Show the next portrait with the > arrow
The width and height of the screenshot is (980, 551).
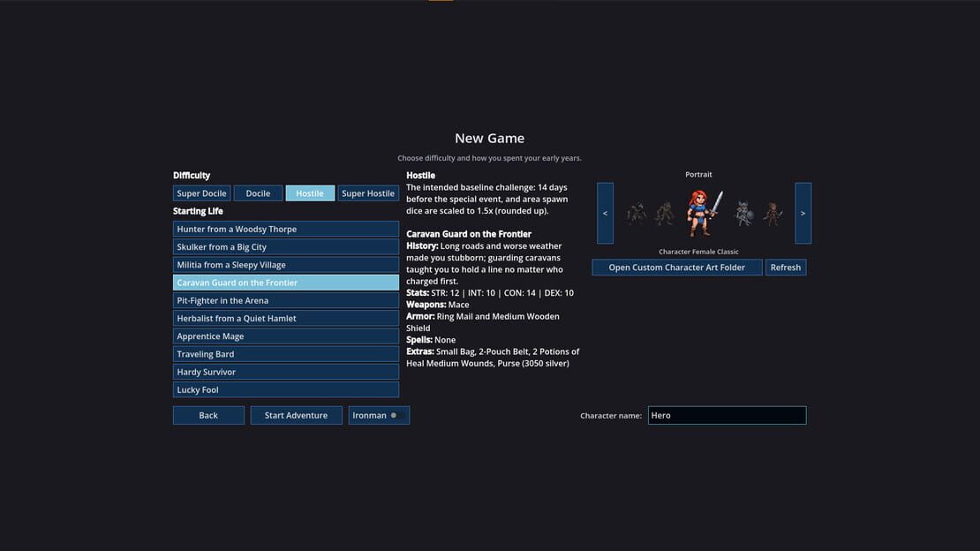pos(803,214)
